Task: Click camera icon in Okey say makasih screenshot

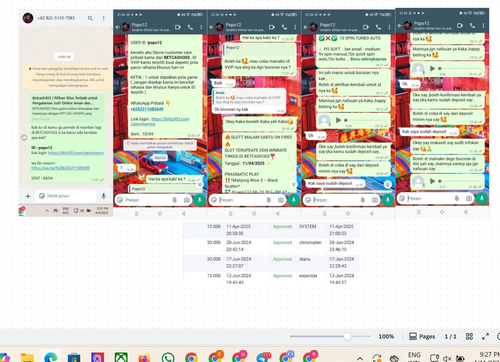Action: [469, 198]
